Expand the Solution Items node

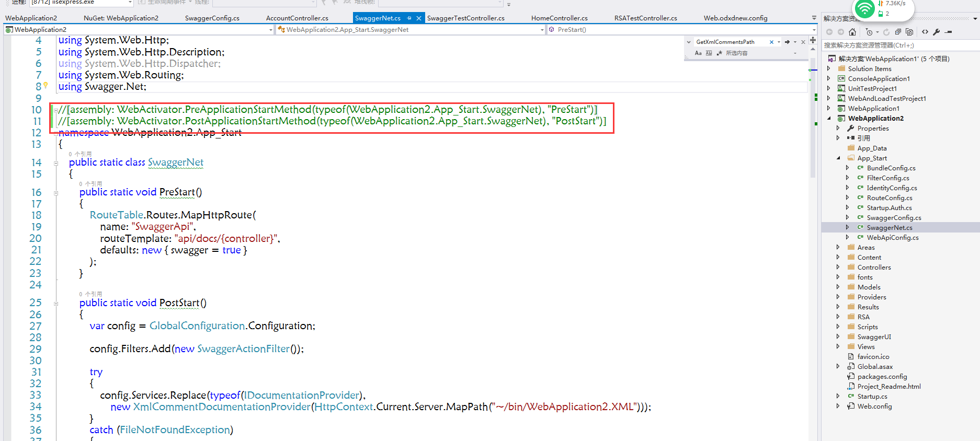pos(829,69)
